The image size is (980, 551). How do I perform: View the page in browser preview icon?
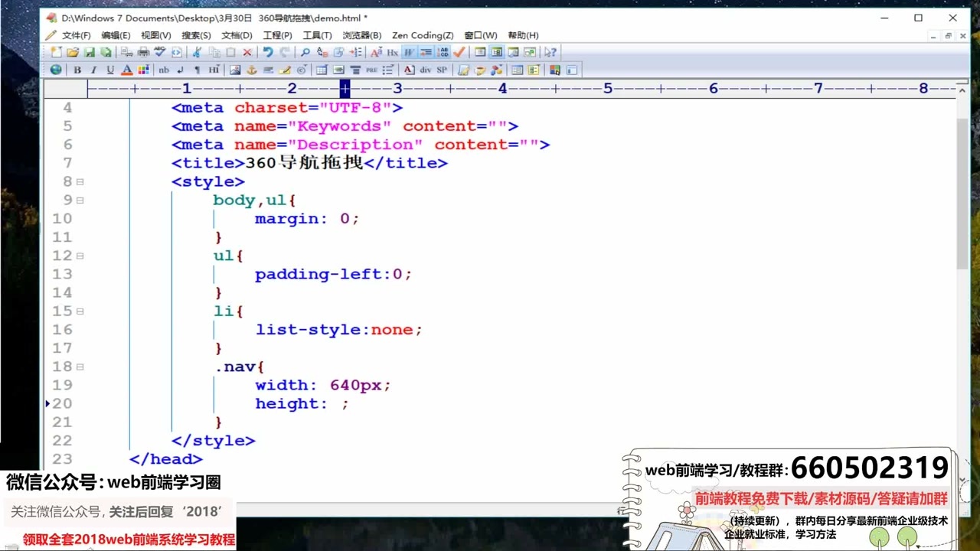point(177,52)
